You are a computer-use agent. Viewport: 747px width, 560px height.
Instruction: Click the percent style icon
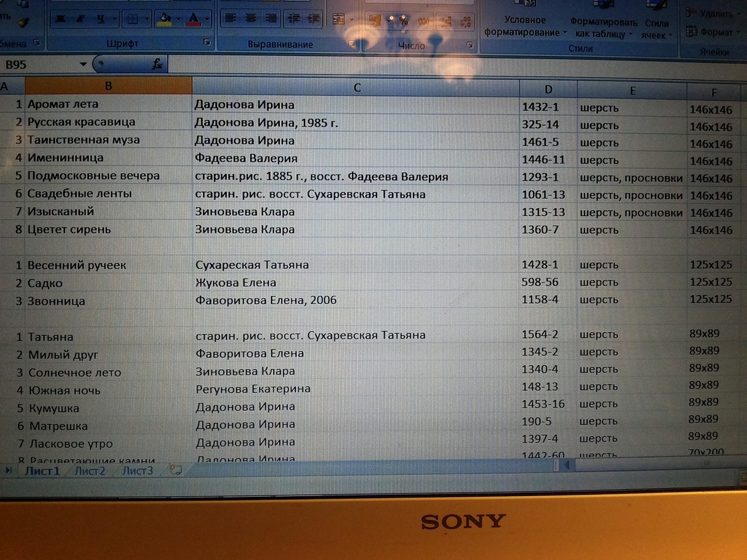click(x=403, y=22)
